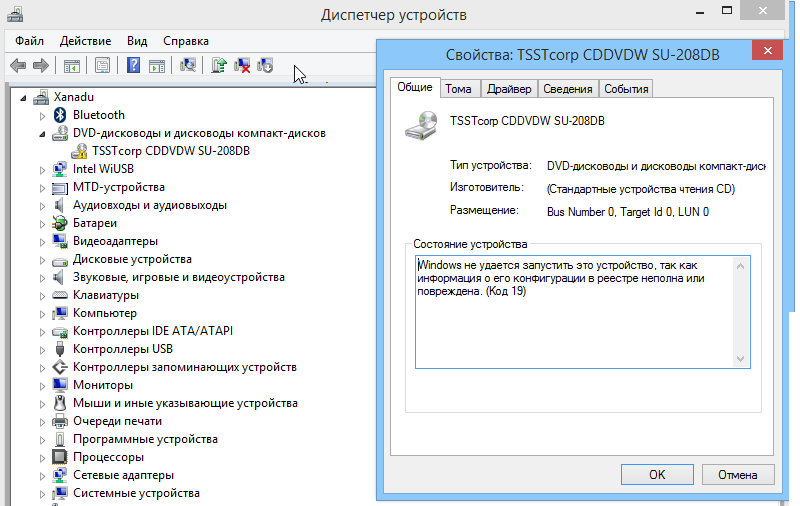Viewport: 800px width, 506px height.
Task: Minimize the Диспетчер устройств window
Action: (700, 12)
